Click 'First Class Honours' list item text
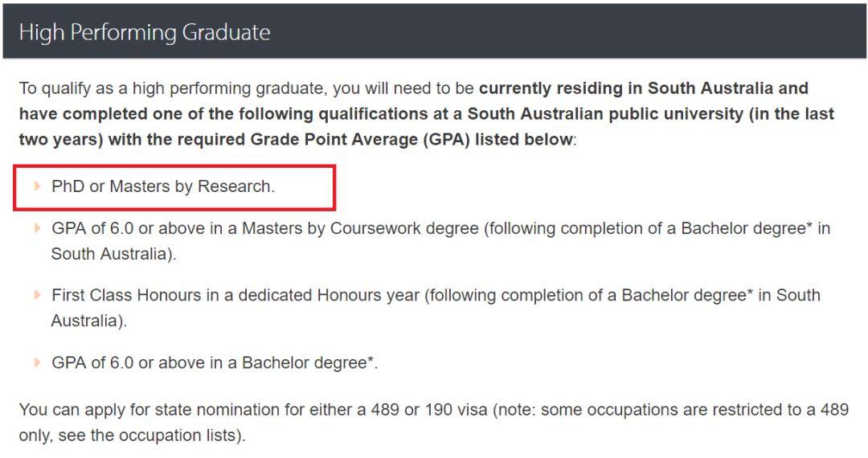The image size is (868, 458). (126, 295)
